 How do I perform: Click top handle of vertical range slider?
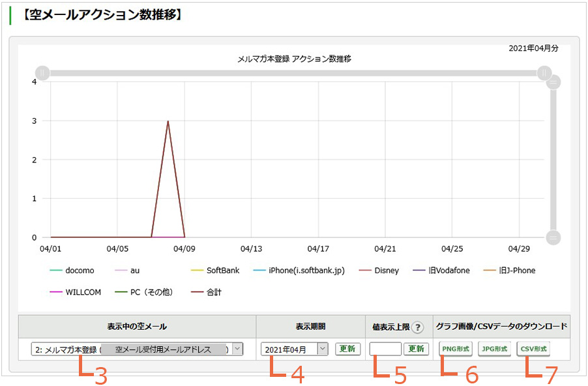click(x=553, y=82)
